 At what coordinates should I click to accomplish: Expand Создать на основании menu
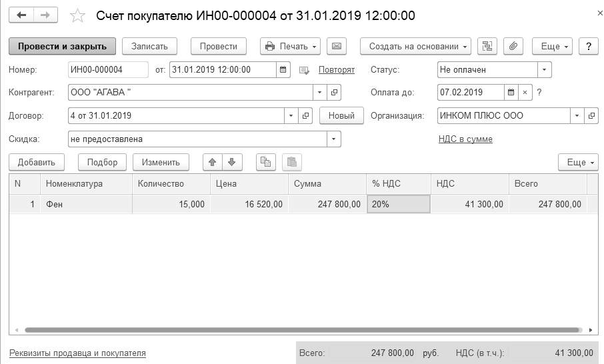coord(415,46)
